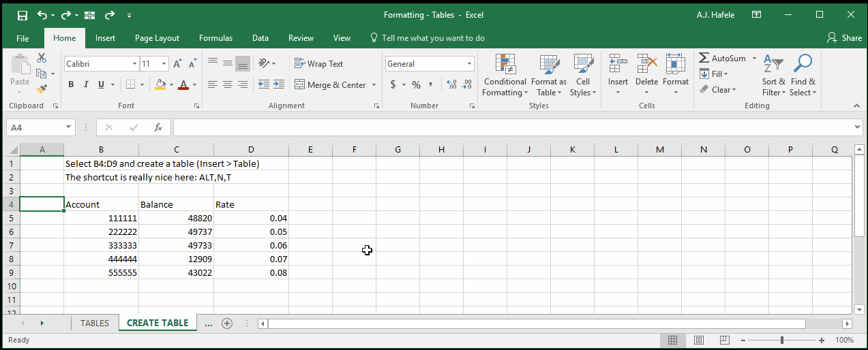
Task: Click the Increase Indent icon
Action: (279, 84)
